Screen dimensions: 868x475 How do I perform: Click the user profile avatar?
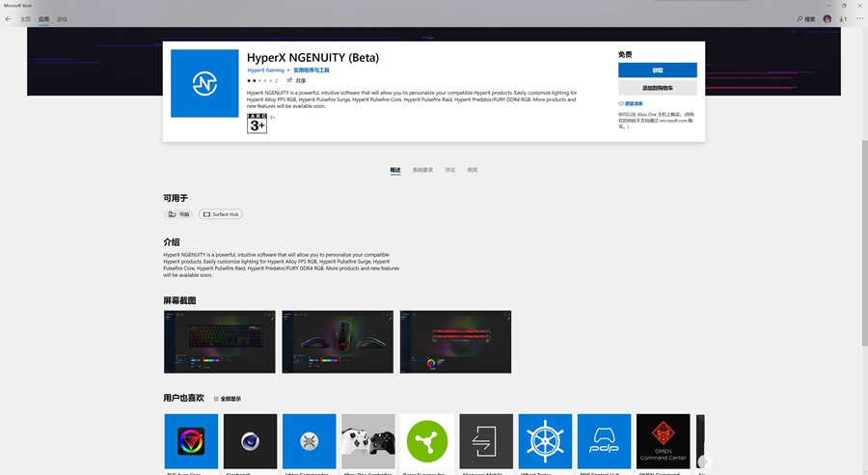coord(827,18)
